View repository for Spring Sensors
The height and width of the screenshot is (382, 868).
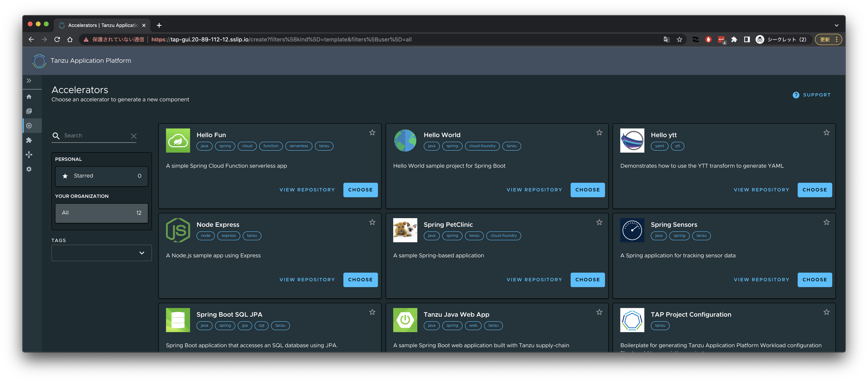[761, 279]
